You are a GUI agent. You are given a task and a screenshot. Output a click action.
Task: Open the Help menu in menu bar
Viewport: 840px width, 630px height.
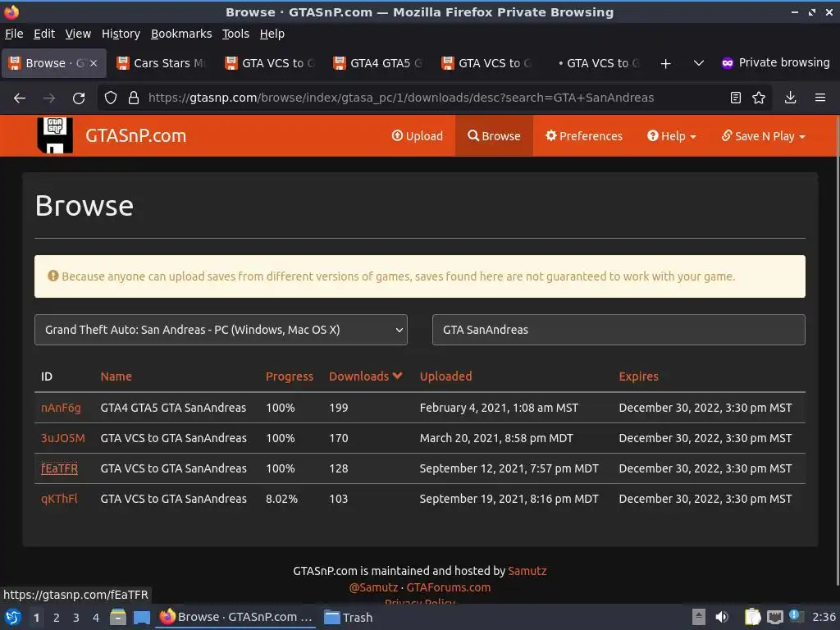(x=272, y=34)
